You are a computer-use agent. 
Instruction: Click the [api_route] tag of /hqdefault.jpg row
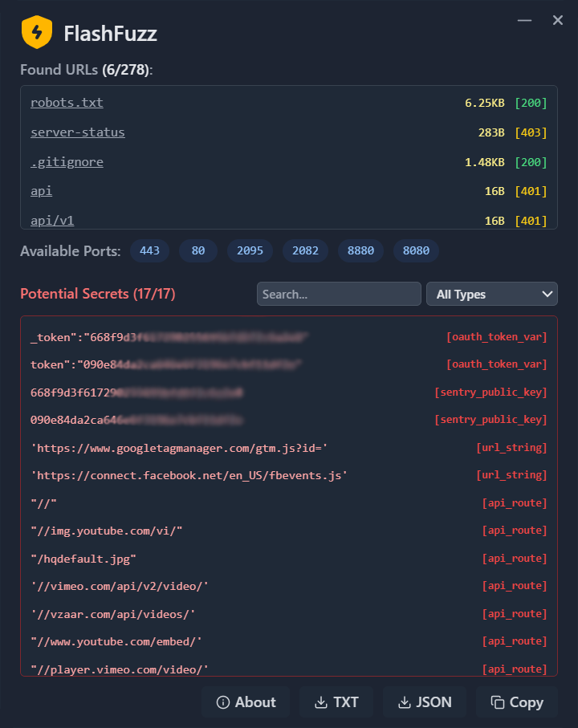coord(515,558)
